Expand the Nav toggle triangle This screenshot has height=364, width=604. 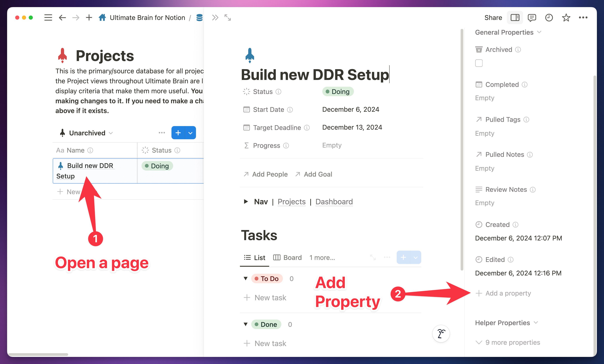coord(246,202)
